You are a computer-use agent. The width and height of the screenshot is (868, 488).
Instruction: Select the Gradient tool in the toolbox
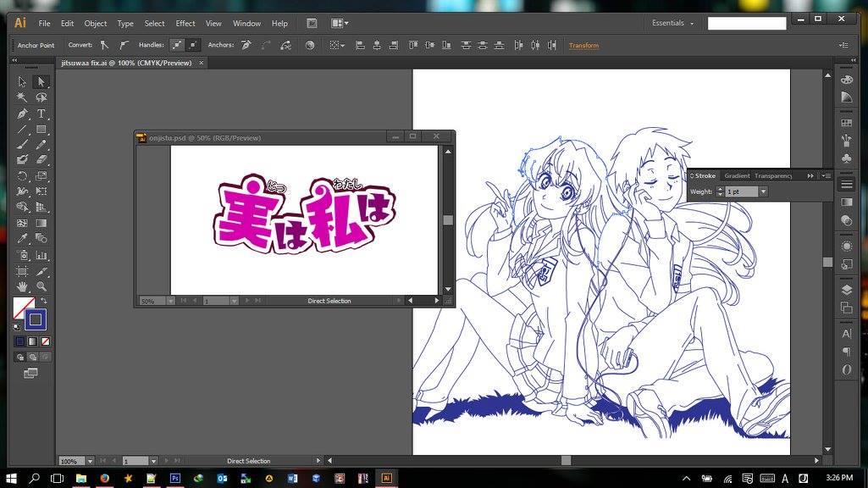(x=41, y=223)
